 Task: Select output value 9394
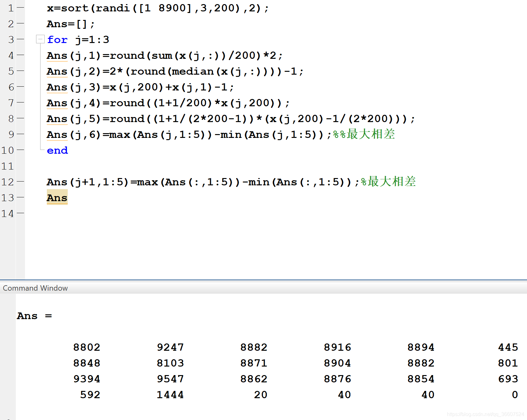coord(86,379)
